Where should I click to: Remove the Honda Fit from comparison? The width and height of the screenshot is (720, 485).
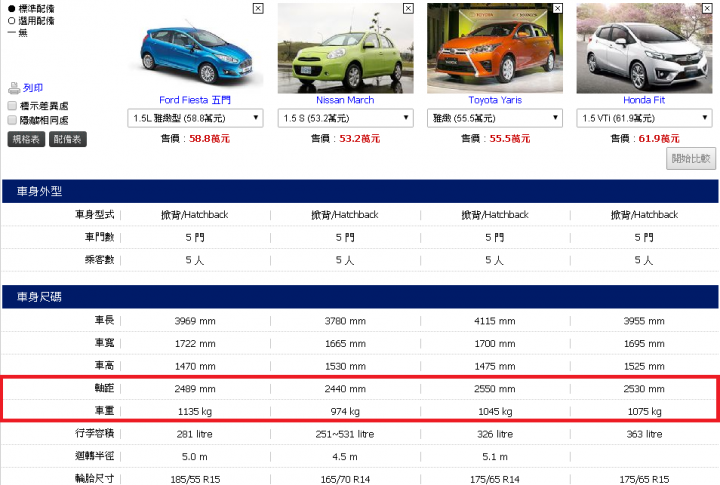(x=707, y=8)
